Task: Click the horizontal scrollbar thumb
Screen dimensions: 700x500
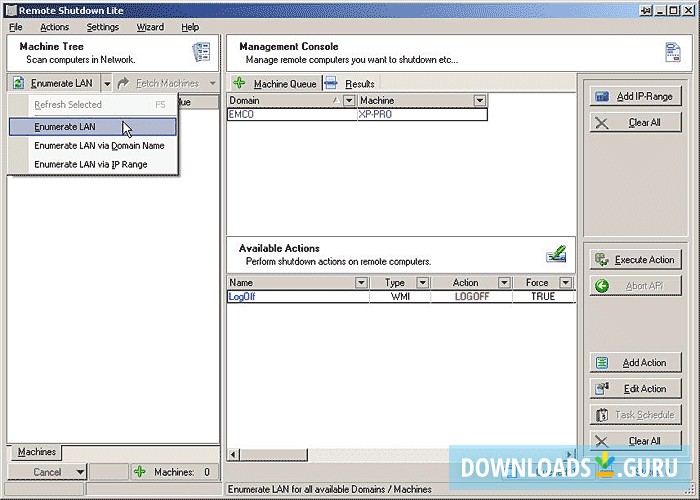Action: tap(274, 455)
